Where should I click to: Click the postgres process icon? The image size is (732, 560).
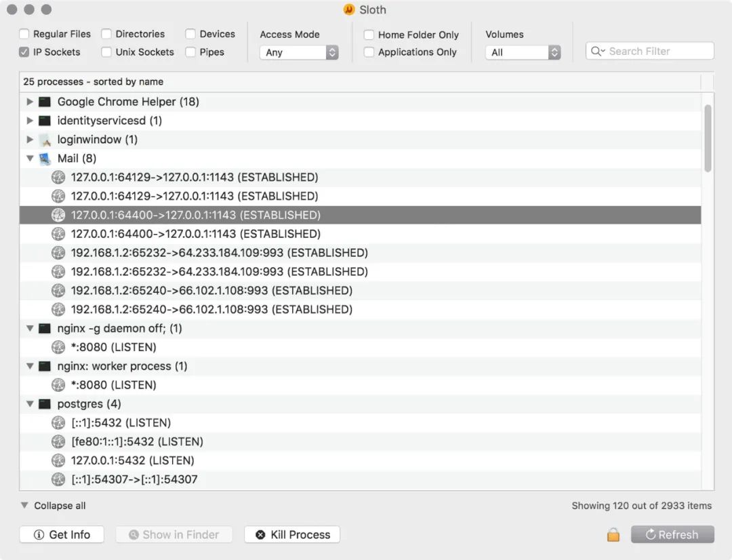44,404
